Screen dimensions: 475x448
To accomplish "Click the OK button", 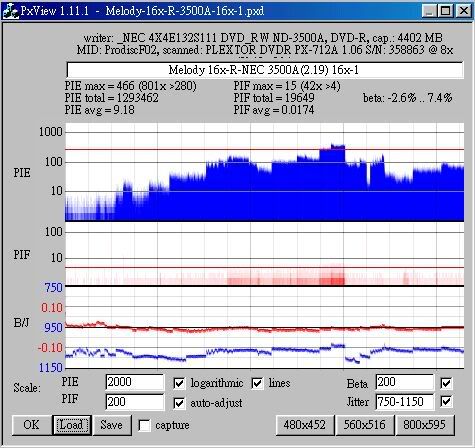I will [31, 425].
